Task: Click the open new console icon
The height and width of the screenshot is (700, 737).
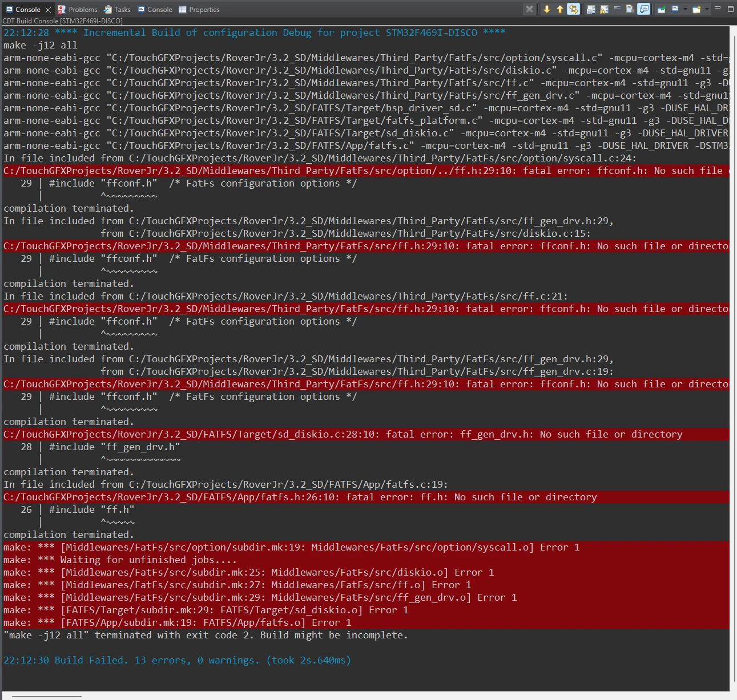Action: point(696,9)
